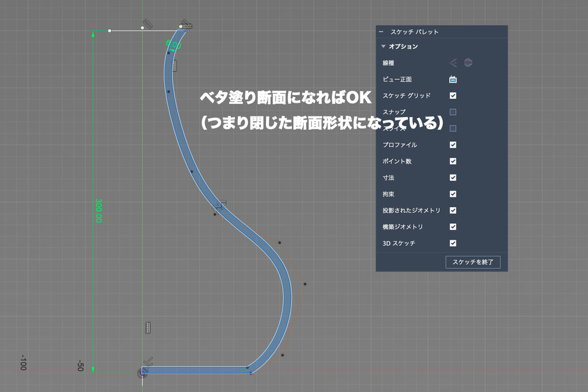Screen dimensions: 588x392
Task: Uncheck the プロファイル checkbox
Action: (453, 145)
